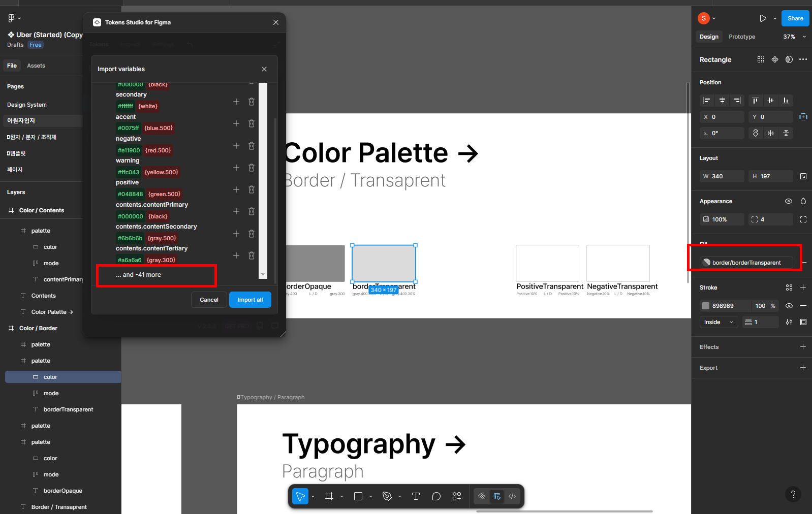
Task: Select the Color / Border frame layer
Action: coord(38,328)
